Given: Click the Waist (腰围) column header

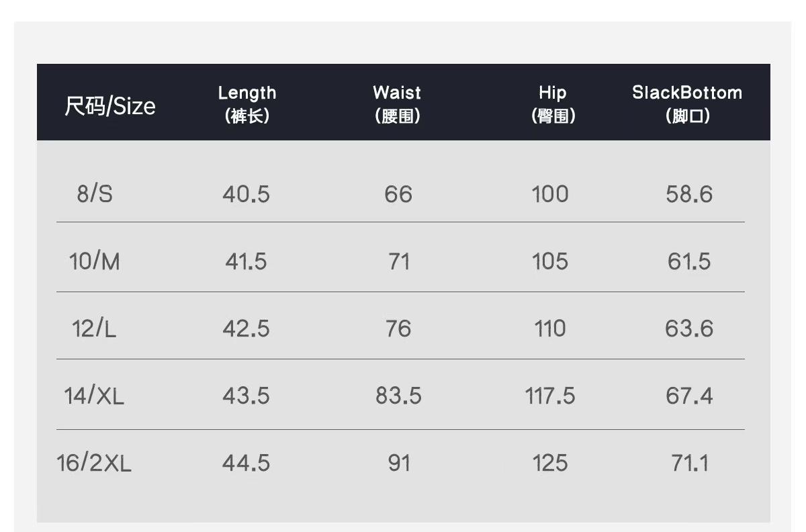Looking at the screenshot, I should (x=398, y=103).
